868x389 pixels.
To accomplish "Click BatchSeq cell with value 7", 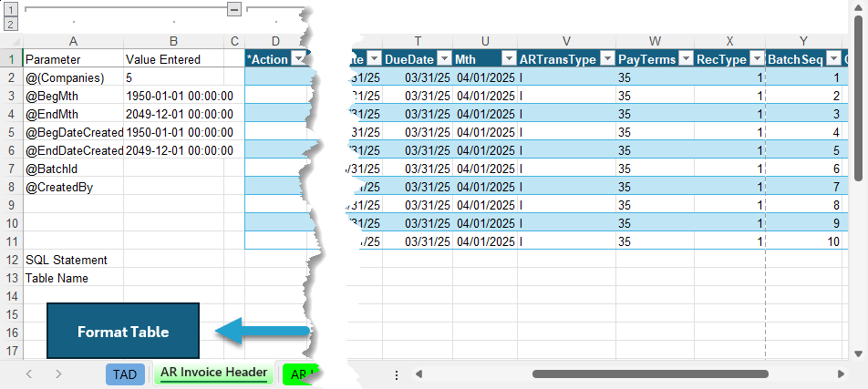I will pos(803,187).
